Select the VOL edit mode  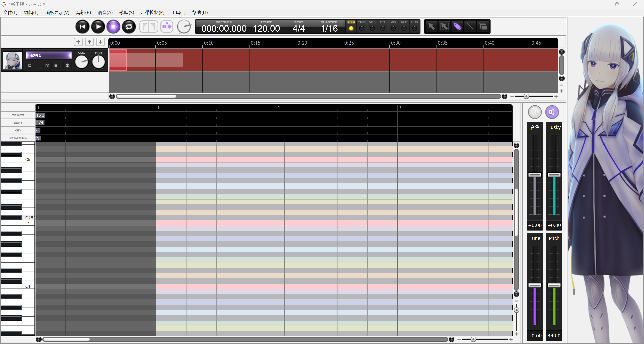pos(372,26)
